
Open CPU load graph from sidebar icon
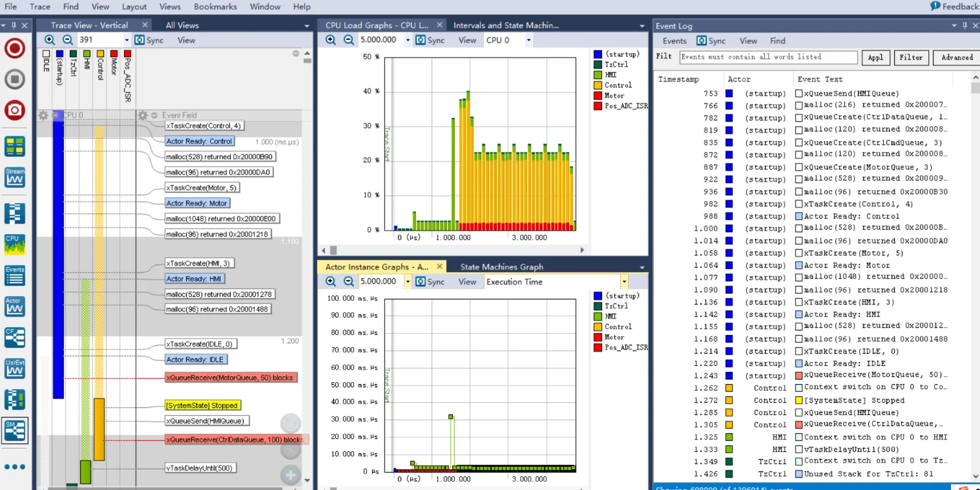[x=15, y=243]
